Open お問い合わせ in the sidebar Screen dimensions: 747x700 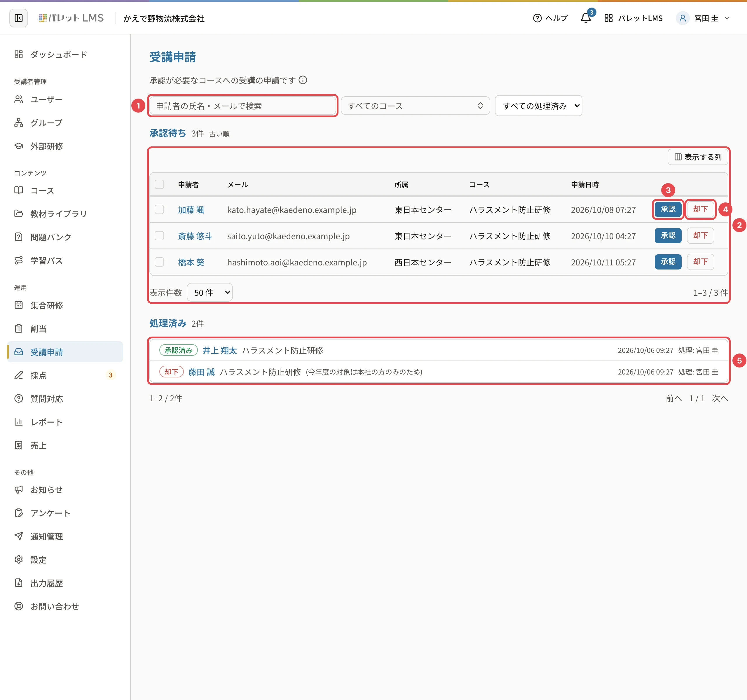(65, 606)
